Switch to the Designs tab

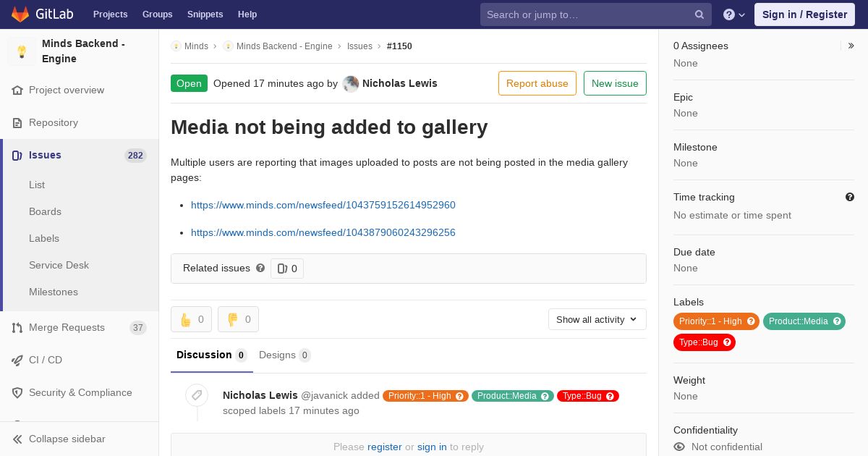(285, 355)
